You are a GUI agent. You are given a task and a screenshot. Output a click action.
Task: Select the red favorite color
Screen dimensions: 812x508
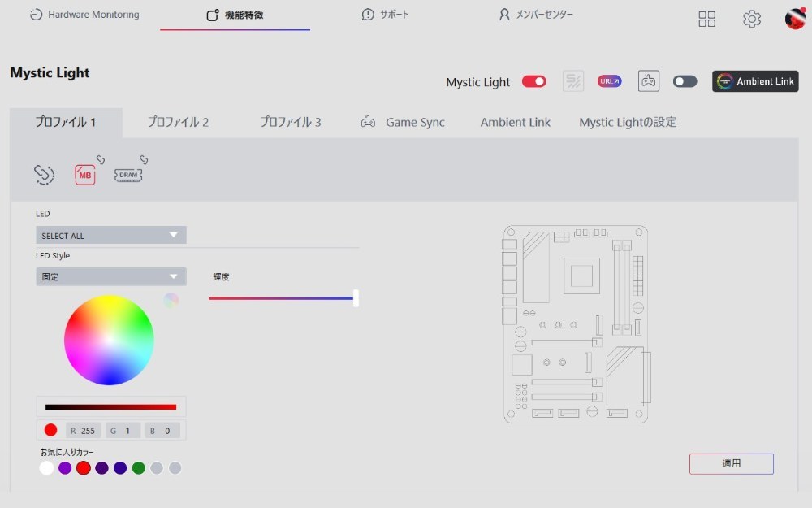84,468
